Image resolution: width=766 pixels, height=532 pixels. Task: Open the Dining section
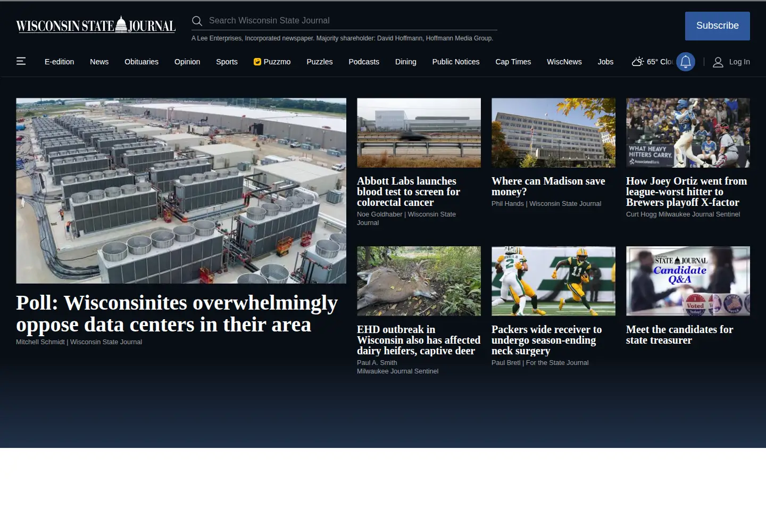click(x=406, y=62)
